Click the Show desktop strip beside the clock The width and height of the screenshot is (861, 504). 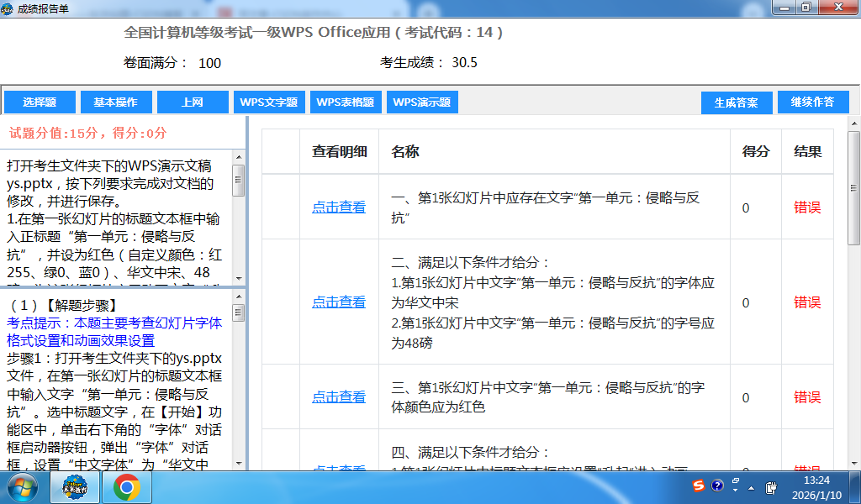tap(856, 487)
